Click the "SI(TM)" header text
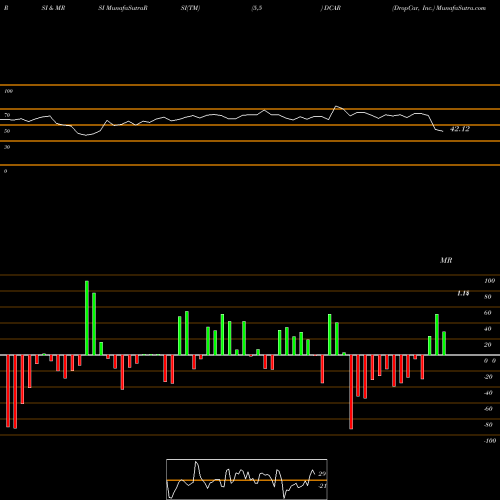This screenshot has width=500, height=500. coord(190,8)
